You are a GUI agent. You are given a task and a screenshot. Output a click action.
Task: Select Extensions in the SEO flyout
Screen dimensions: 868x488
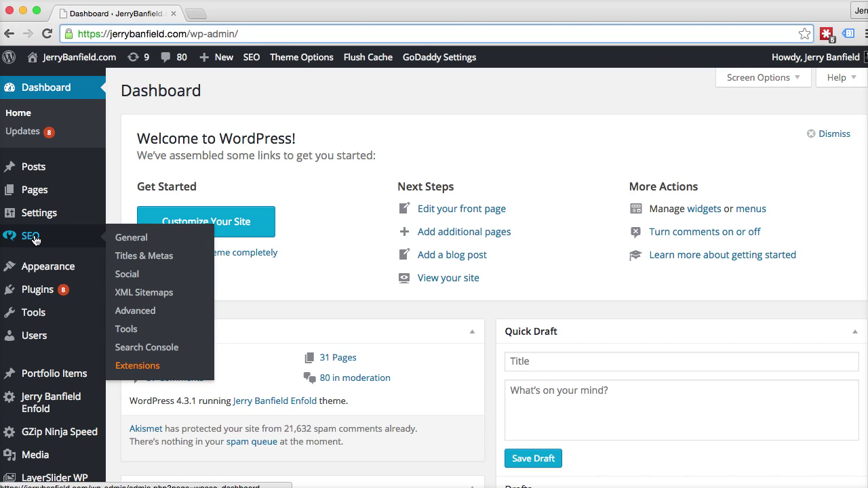pos(138,365)
